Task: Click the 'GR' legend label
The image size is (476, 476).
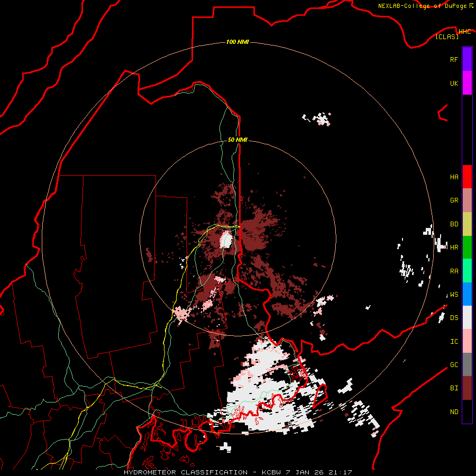Action: click(454, 200)
